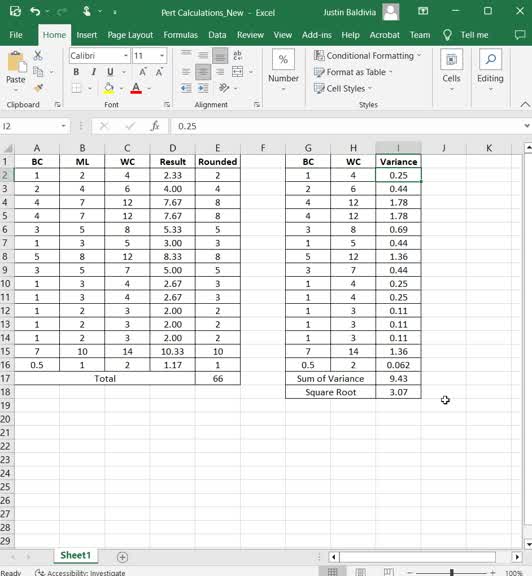Click vertical scrollbar down arrow
The height and width of the screenshot is (576, 532).
[528, 544]
